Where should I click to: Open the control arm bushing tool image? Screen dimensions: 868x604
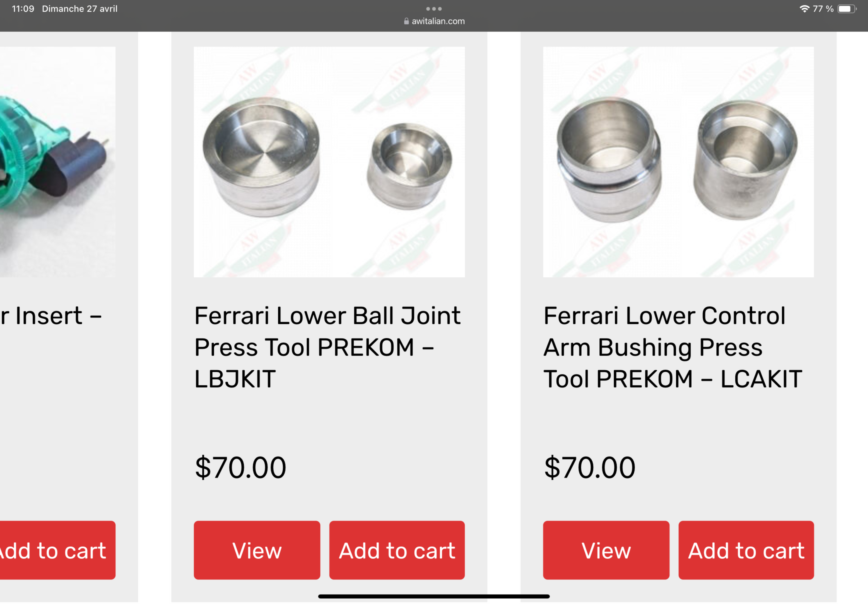point(678,162)
